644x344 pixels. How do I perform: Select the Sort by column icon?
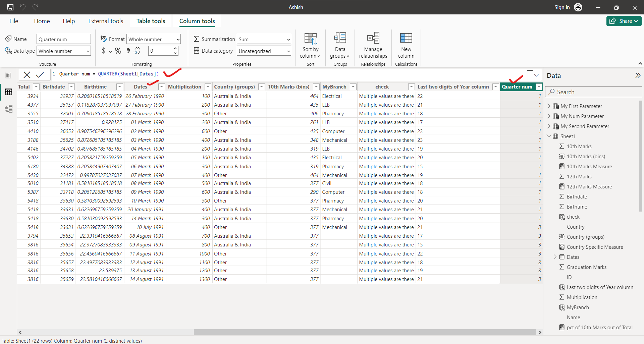click(x=310, y=45)
